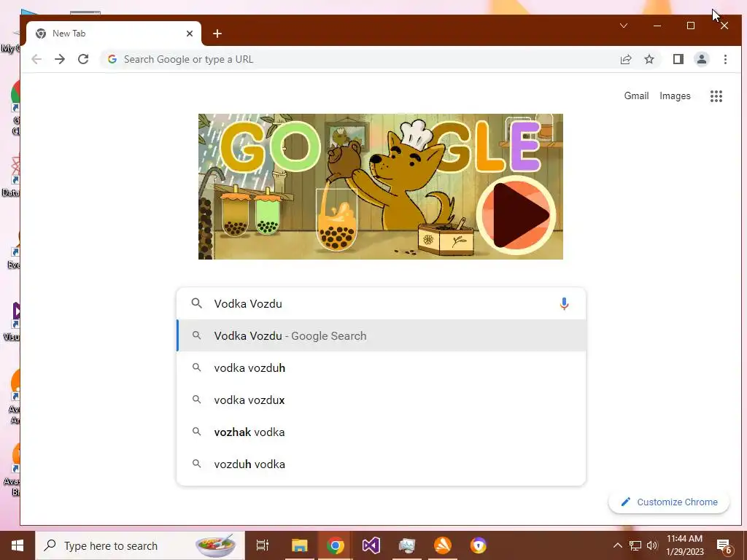The height and width of the screenshot is (560, 747).
Task: Choose suggestion vodka vozduh
Action: point(381,367)
